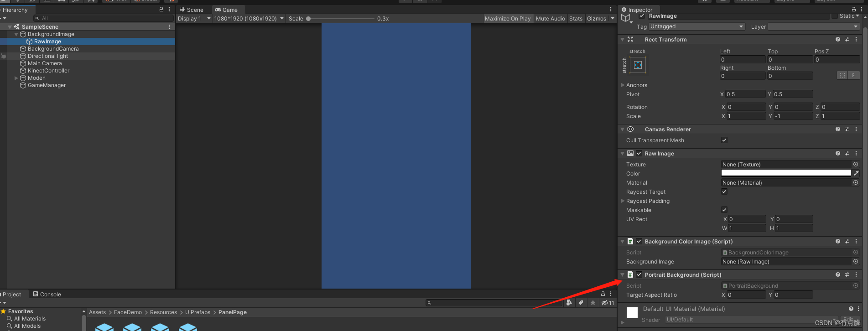The image size is (868, 331).
Task: Disable Background Color Image script checkbox
Action: [x=639, y=242]
